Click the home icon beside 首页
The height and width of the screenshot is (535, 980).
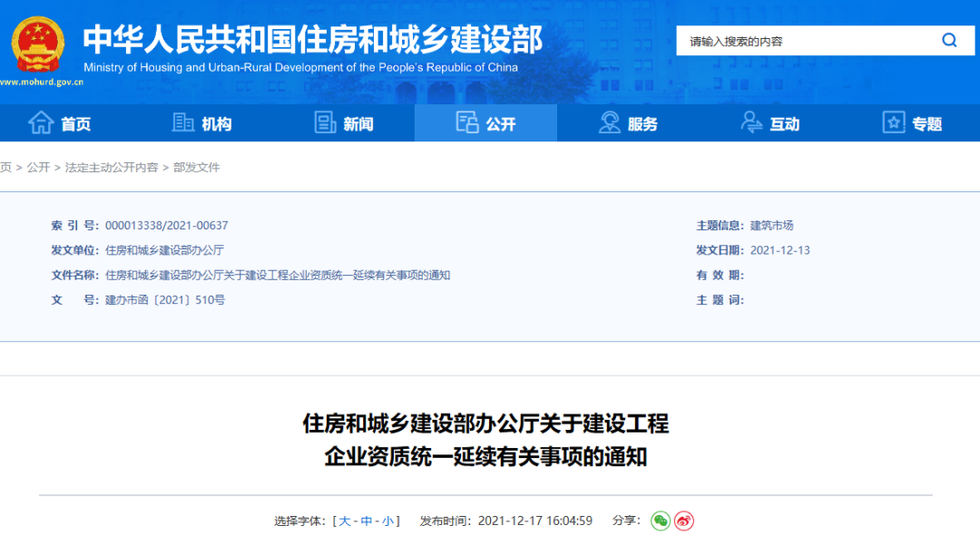(43, 122)
